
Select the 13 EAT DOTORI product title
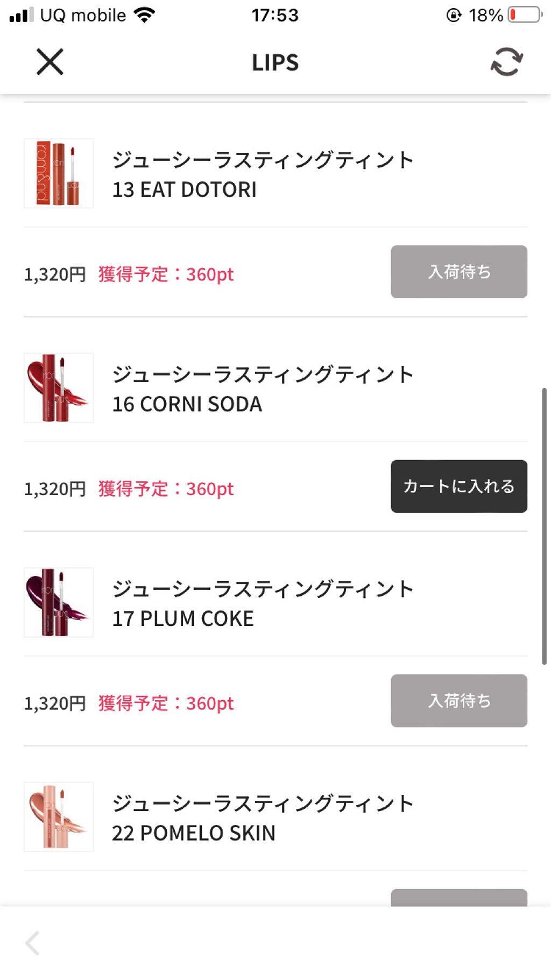tap(263, 174)
